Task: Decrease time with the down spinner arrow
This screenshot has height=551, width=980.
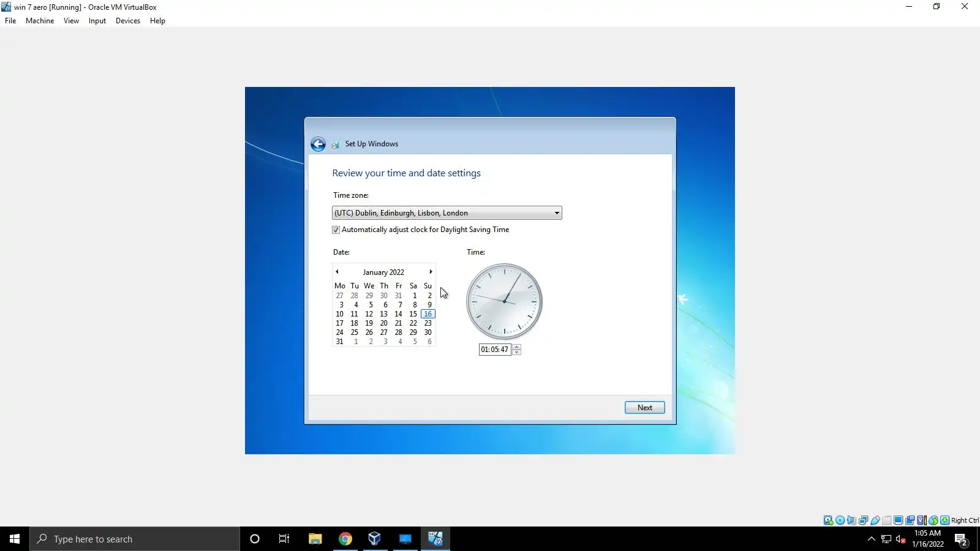Action: coord(517,352)
